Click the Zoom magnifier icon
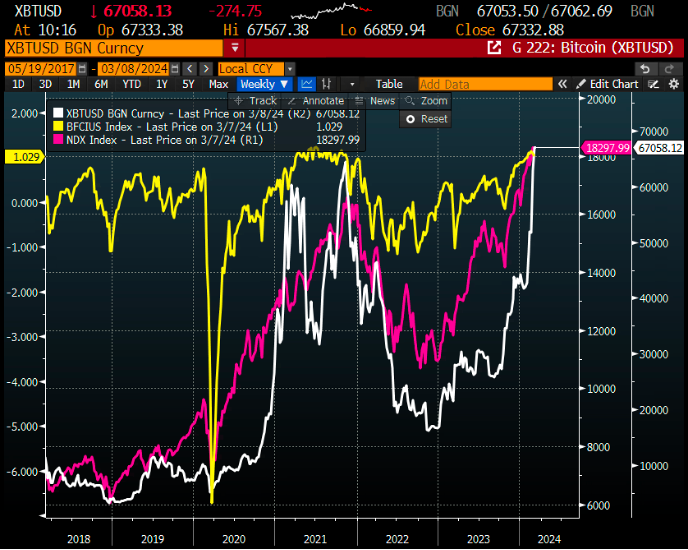Screen dimensions: 688x550 click(410, 101)
